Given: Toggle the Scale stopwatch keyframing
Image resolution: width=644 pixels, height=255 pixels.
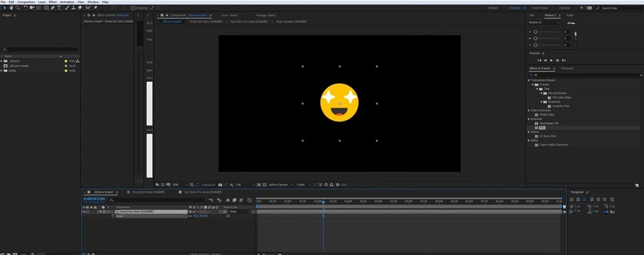Looking at the screenshot, I should pos(113,216).
